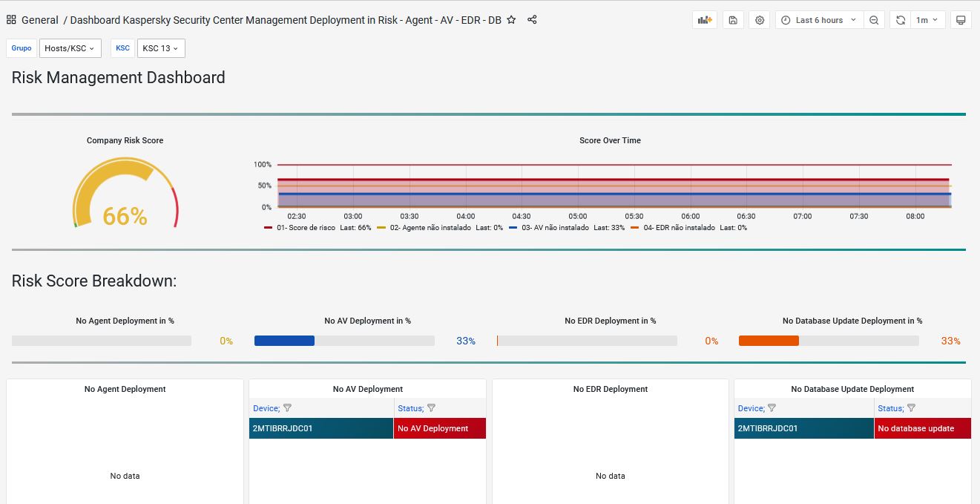Open the Last 6 hours time picker
This screenshot has height=504, width=980.
click(819, 20)
